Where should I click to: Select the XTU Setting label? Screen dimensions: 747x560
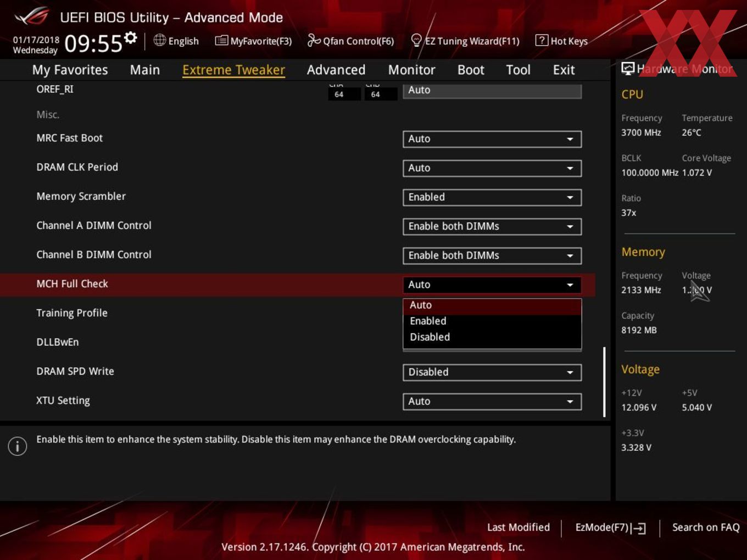pos(63,400)
